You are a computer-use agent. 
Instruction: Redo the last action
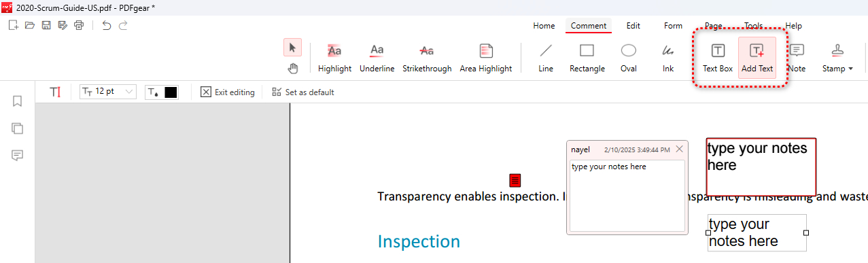tap(123, 25)
